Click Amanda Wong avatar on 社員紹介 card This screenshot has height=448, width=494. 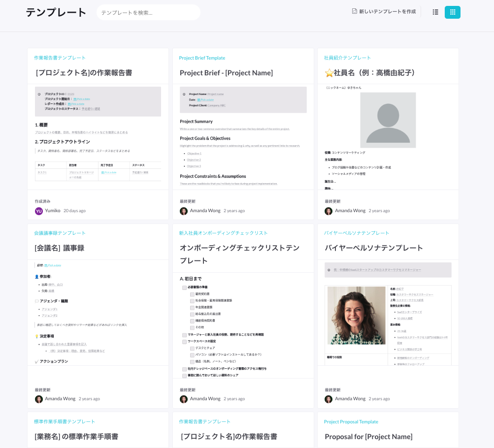(x=329, y=211)
